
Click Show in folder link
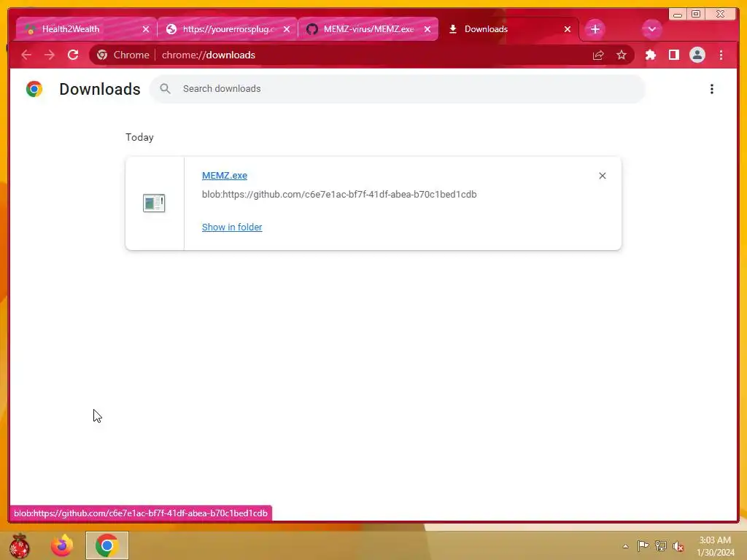pyautogui.click(x=232, y=227)
